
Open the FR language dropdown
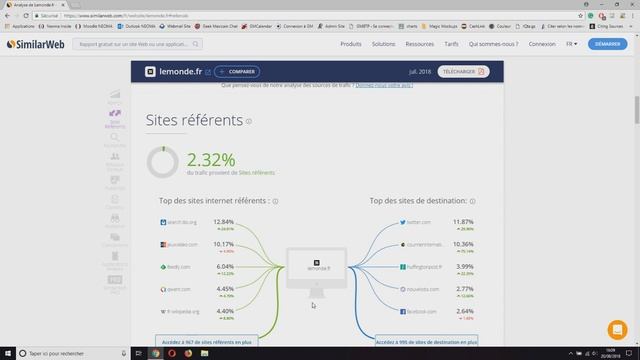point(571,44)
